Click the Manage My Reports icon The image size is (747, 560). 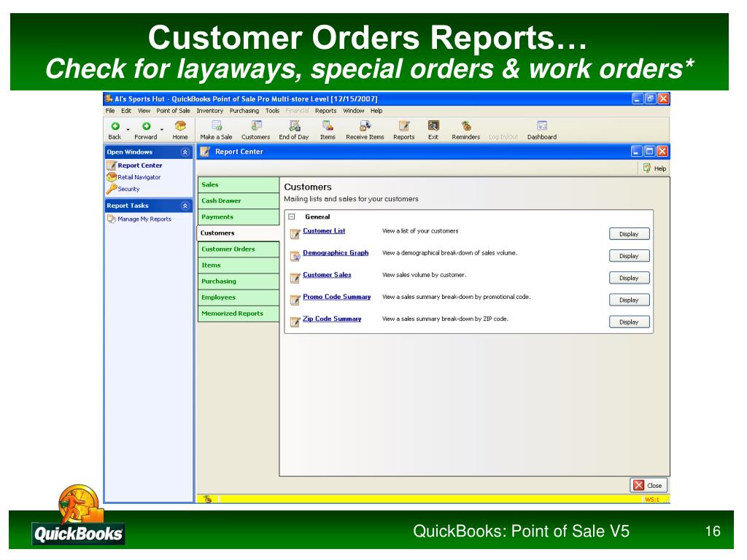[112, 219]
